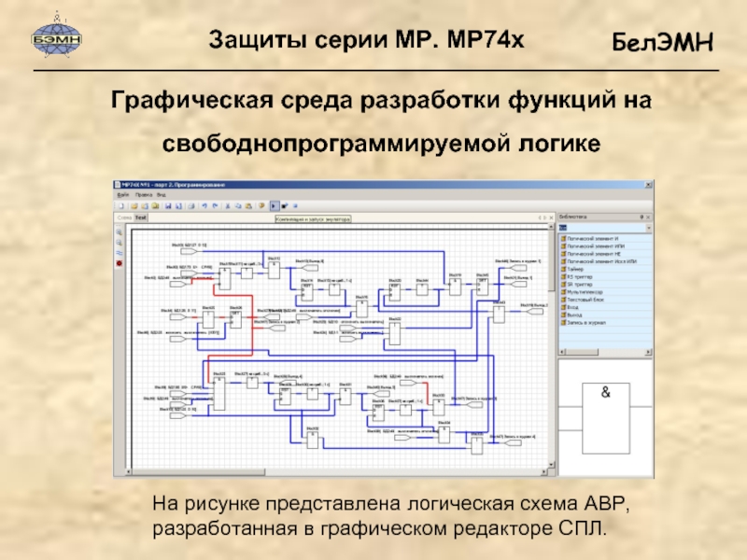747x560 pixels.
Task: Open the library category dropdown
Action: point(648,228)
